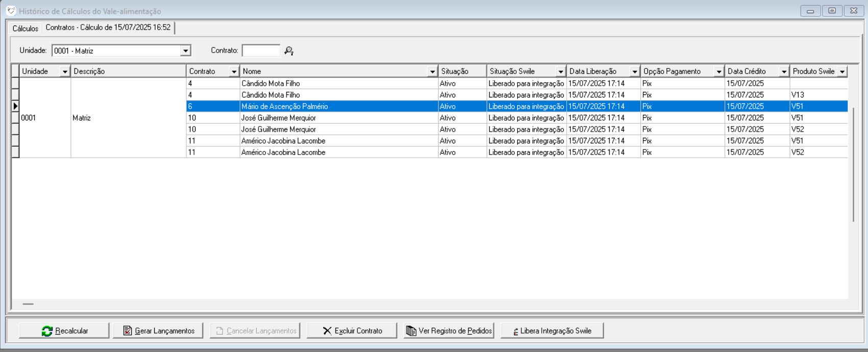Click the current row indicator arrow
The image size is (868, 352).
(x=15, y=106)
